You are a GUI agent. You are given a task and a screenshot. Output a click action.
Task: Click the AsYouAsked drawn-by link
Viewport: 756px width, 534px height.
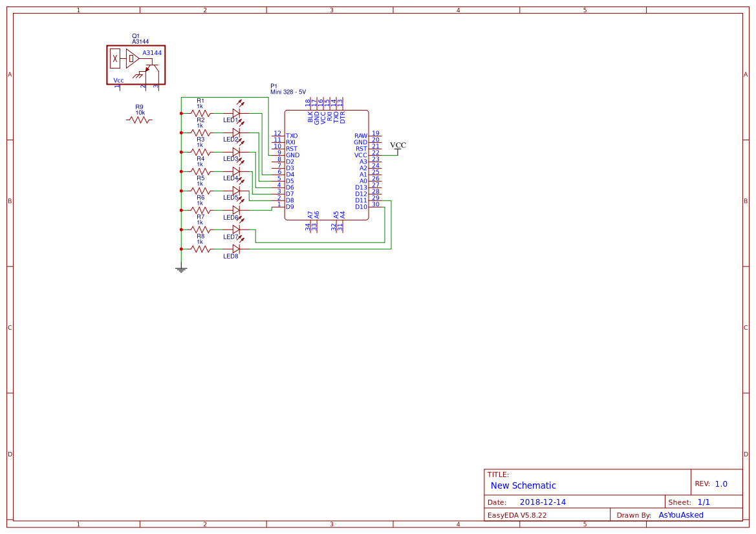680,515
